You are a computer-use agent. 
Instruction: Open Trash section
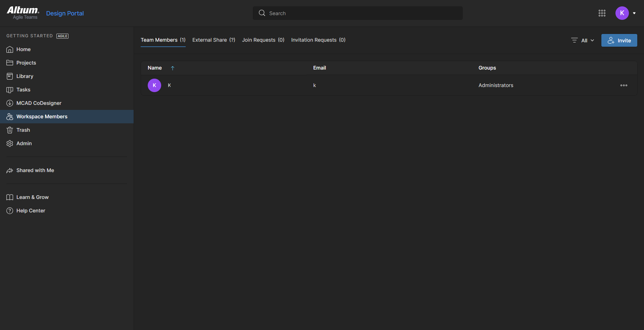23,130
